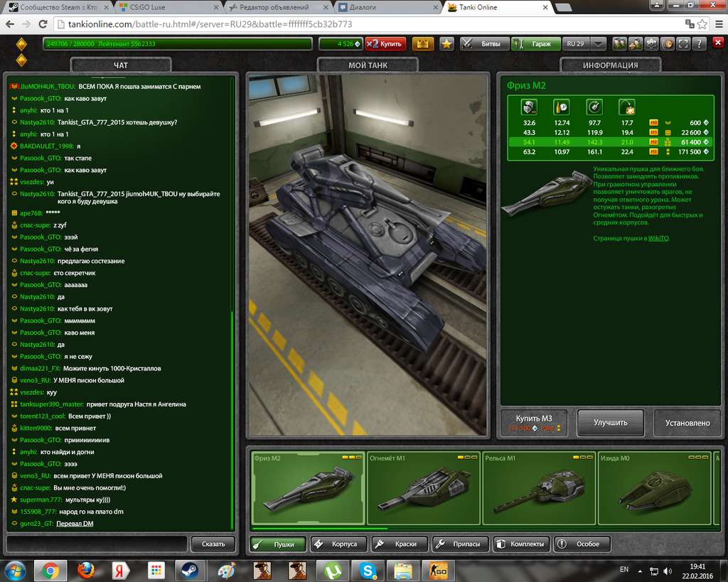
Task: Click the Chrome bookmark star icon
Action: coord(702,24)
